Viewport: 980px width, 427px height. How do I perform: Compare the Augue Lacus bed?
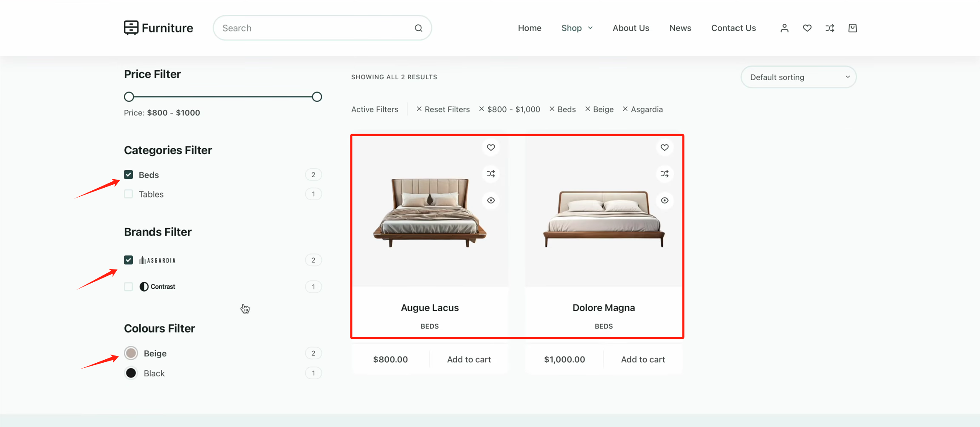[491, 174]
